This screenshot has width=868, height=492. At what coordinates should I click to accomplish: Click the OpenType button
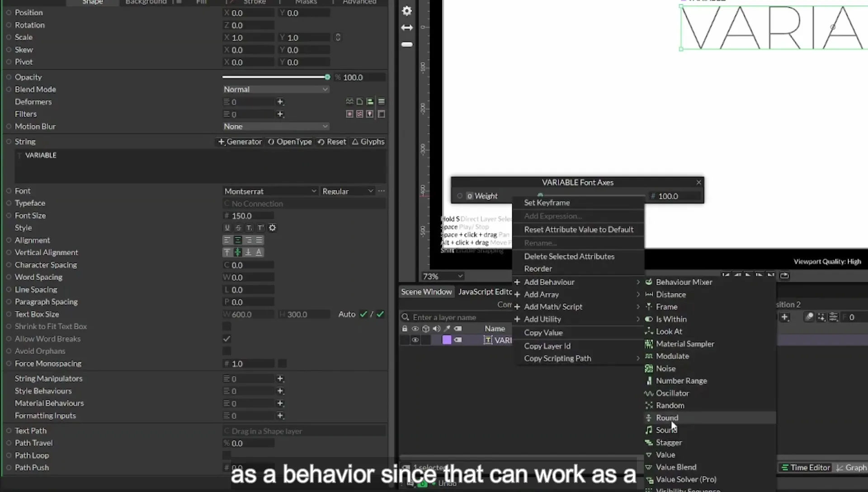[x=290, y=142]
